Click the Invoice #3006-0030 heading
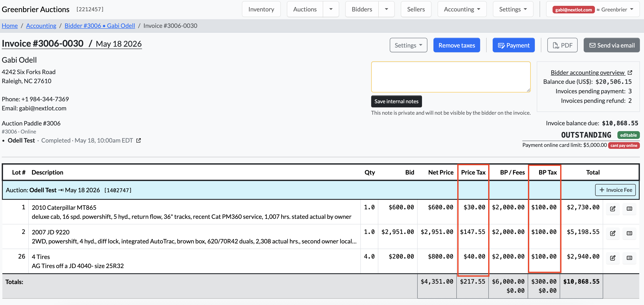This screenshot has height=305, width=644. (x=43, y=43)
